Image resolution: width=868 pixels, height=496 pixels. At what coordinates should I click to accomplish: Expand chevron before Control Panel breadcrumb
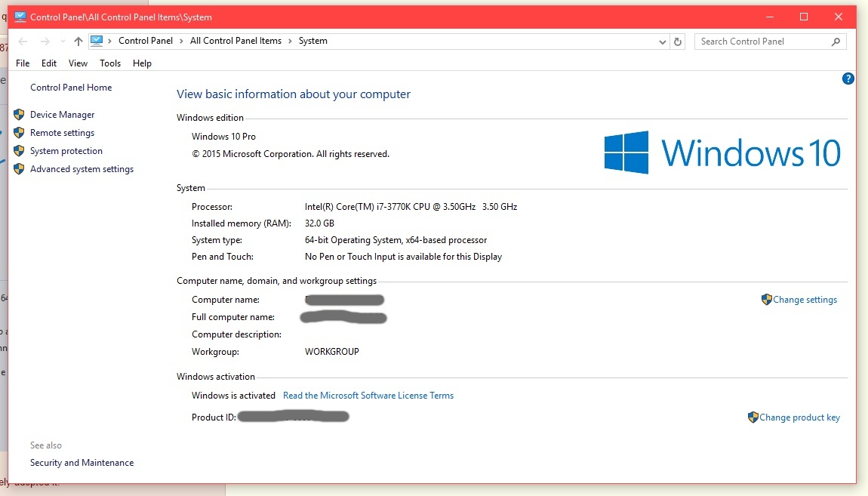tap(109, 41)
